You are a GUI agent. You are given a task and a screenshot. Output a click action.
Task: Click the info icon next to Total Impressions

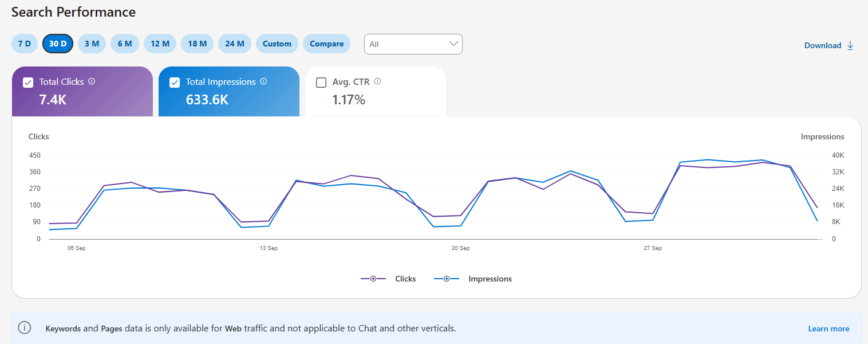(263, 81)
